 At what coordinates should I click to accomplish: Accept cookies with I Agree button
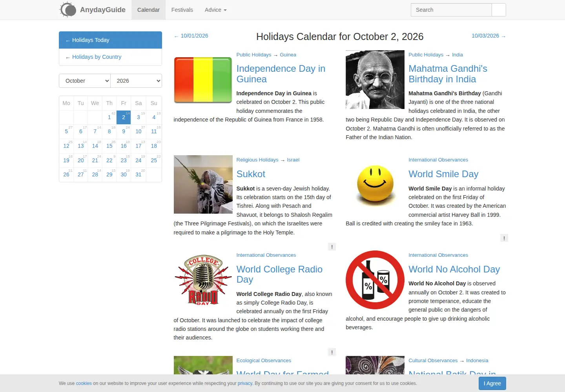click(x=492, y=383)
